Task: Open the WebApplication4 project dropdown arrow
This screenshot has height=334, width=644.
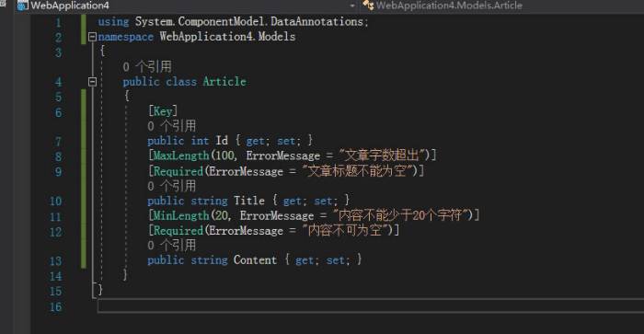Action: 352,6
